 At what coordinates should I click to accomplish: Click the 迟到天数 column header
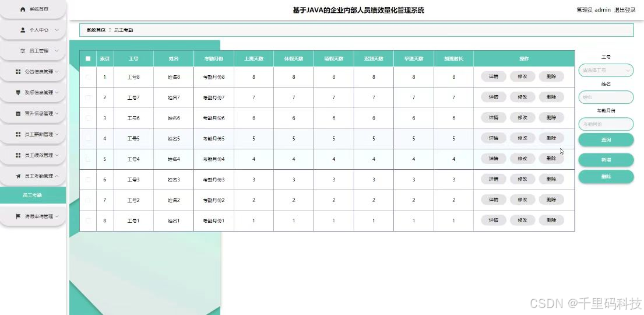point(374,59)
